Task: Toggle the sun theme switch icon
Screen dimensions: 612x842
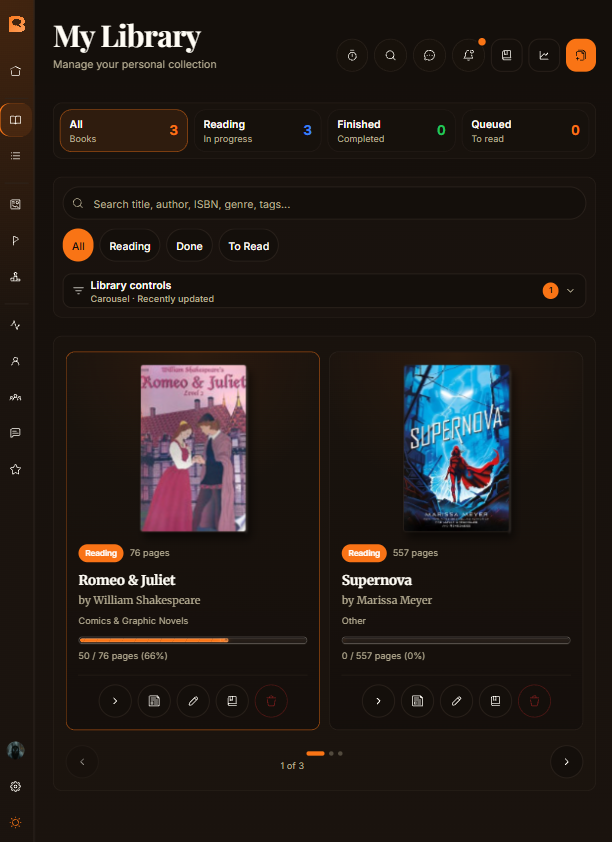Action: click(x=16, y=822)
